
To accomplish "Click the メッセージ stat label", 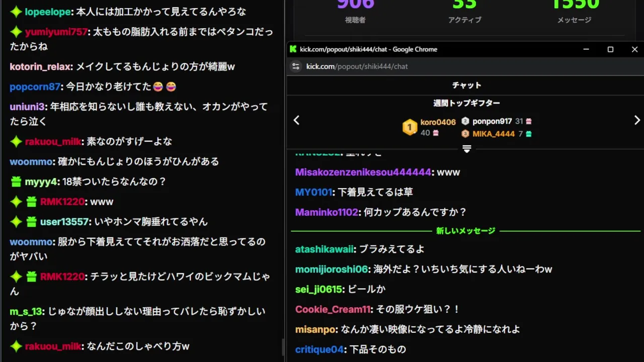I will 574,20.
